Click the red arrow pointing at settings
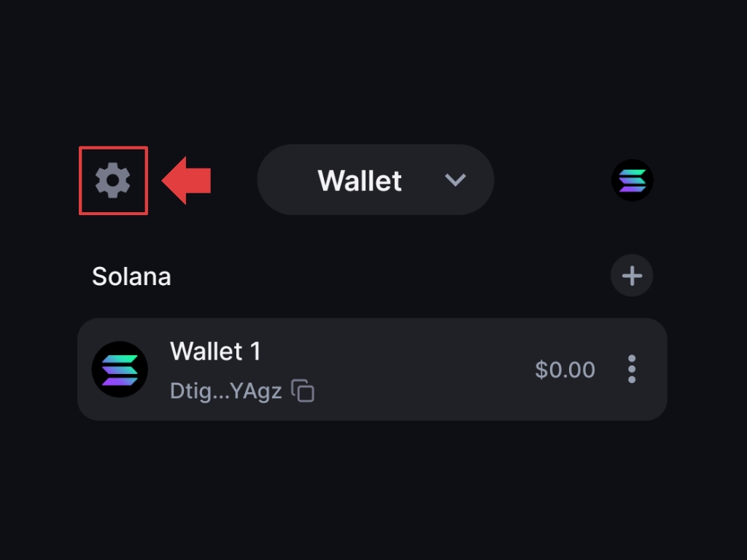 click(x=186, y=180)
